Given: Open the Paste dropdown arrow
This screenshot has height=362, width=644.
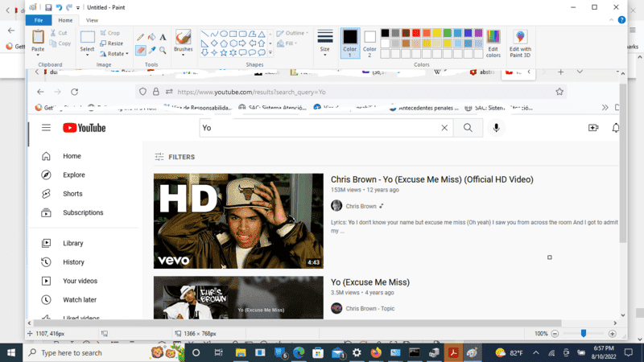Looking at the screenshot, I should point(38,55).
